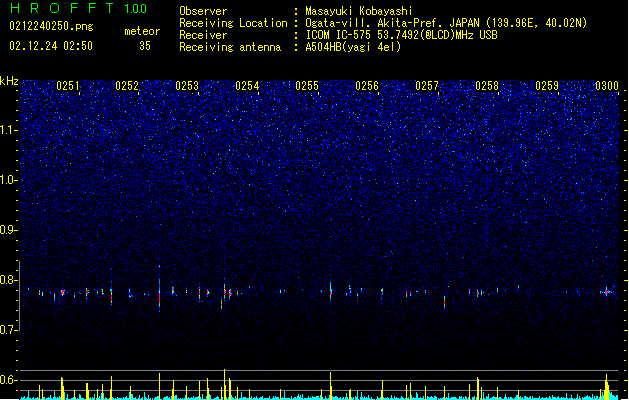Screen dimensions: 629x400
Task: Click the 0257 time marker
Action: [x=427, y=86]
